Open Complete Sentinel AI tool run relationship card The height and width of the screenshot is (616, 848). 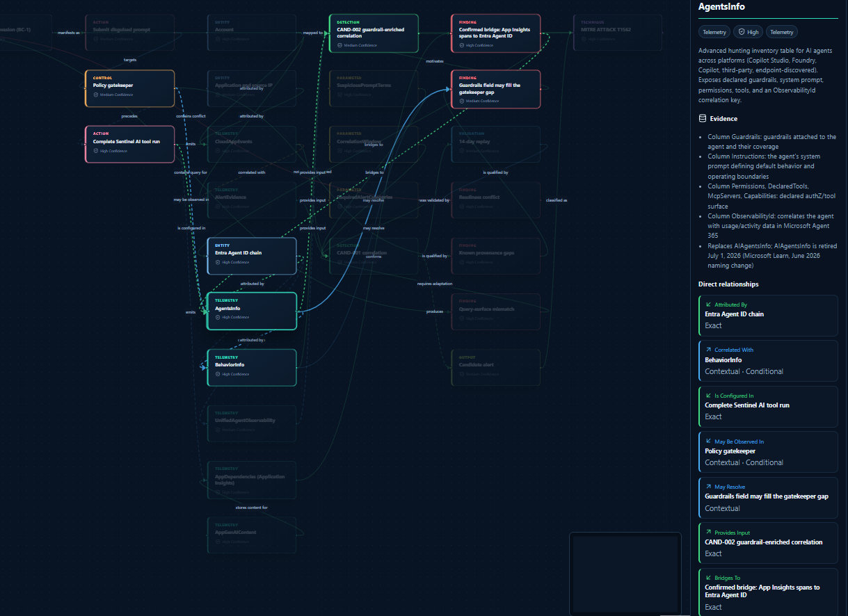768,407
